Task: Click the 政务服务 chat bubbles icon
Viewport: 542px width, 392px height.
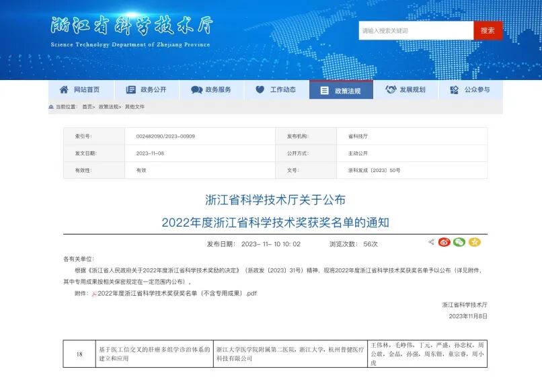Action: [x=196, y=89]
